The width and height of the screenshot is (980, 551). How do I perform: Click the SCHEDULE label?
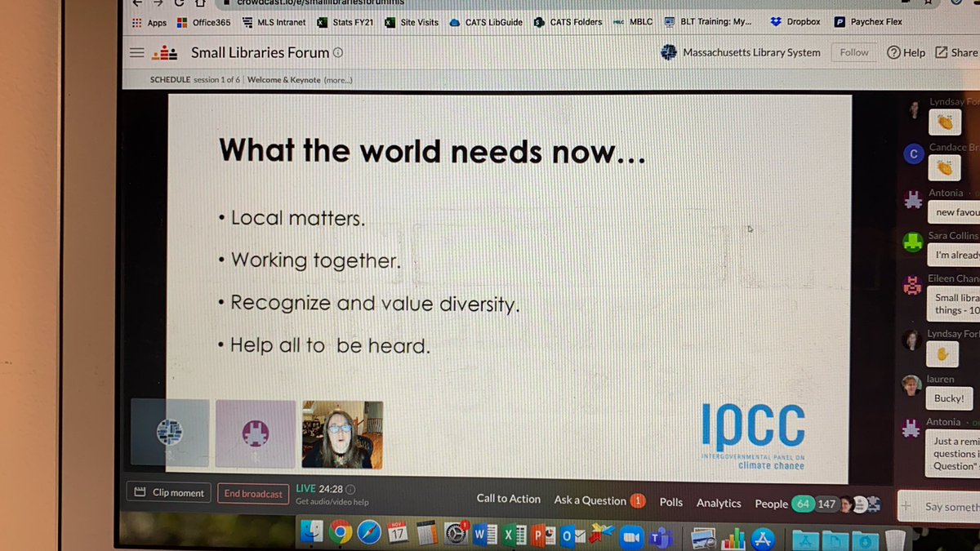point(170,80)
